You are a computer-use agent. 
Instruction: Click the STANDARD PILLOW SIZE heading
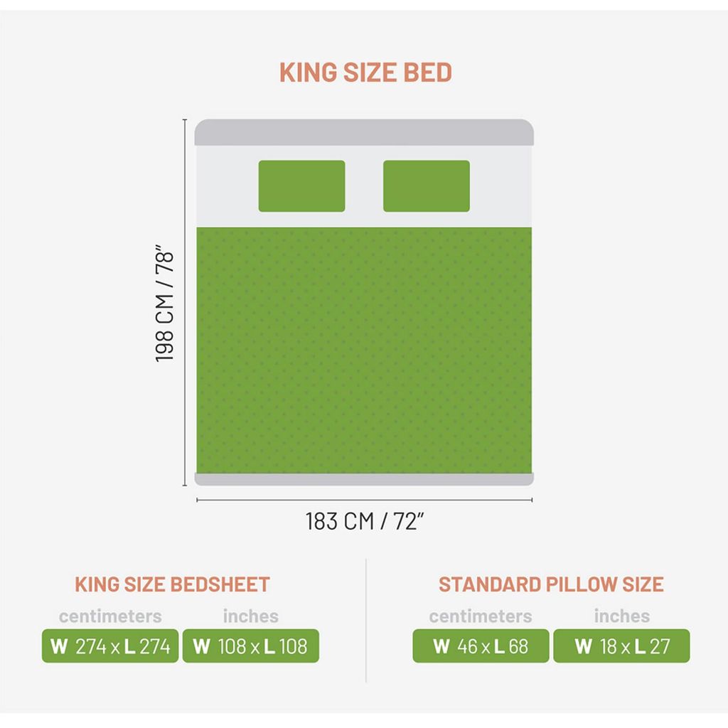pyautogui.click(x=551, y=584)
